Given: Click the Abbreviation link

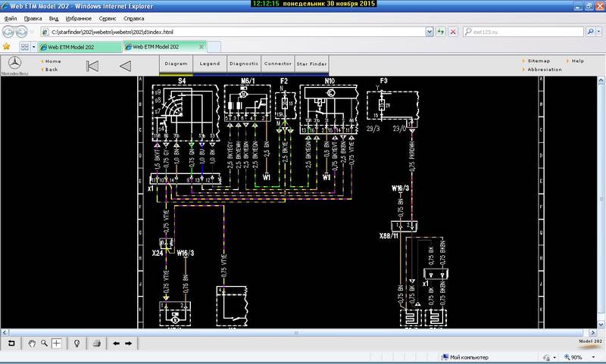Looking at the screenshot, I should click(545, 70).
